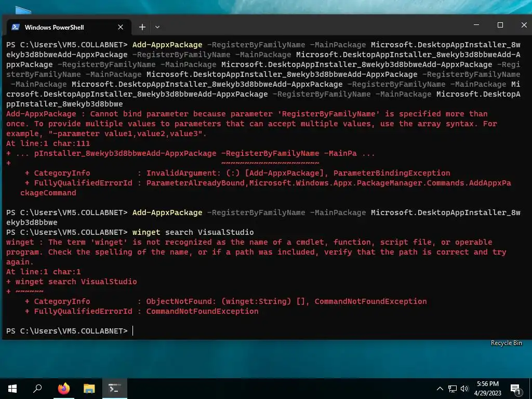532x399 pixels.
Task: Open taskbar search
Action: [37, 389]
